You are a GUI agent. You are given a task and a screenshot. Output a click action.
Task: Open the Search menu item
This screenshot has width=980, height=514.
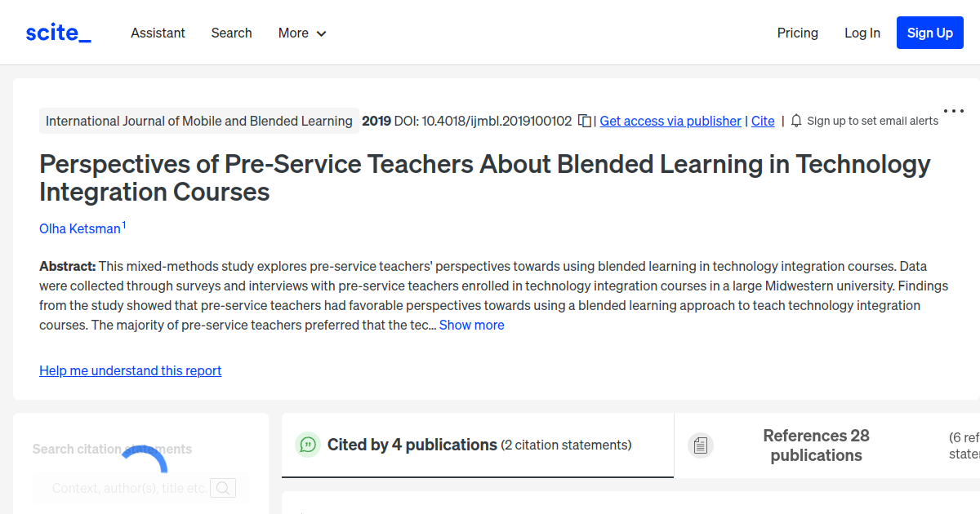coord(231,33)
